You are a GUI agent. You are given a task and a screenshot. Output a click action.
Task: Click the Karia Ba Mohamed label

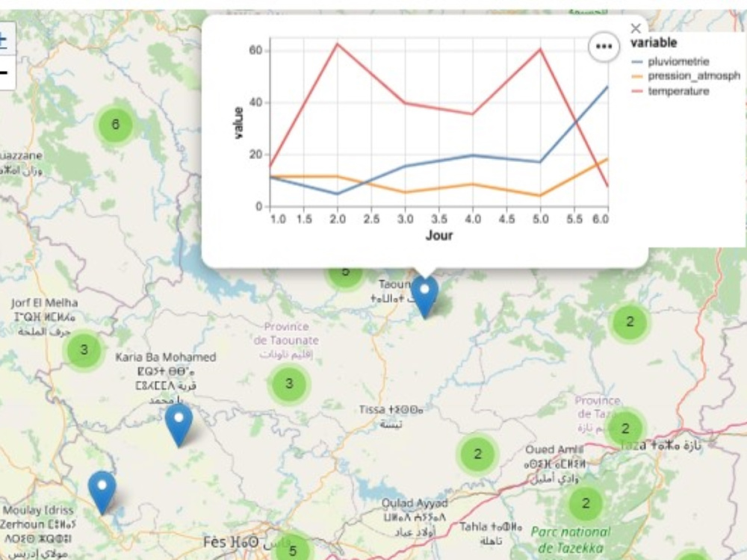tap(165, 379)
